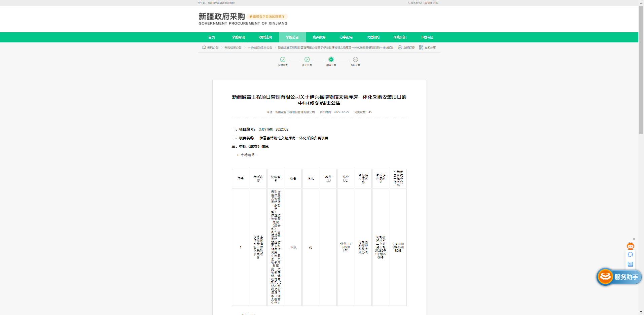The image size is (644, 315).
Task: Open the 首页 nav tab
Action: (x=211, y=37)
